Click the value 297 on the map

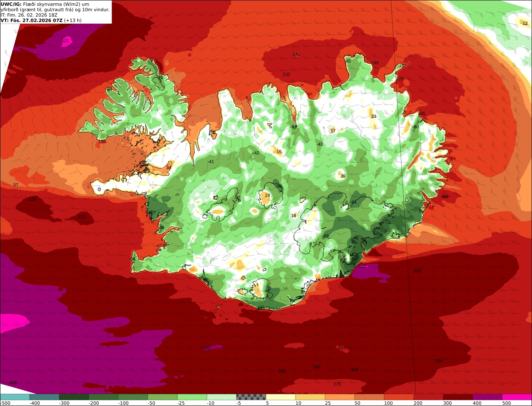(342, 348)
